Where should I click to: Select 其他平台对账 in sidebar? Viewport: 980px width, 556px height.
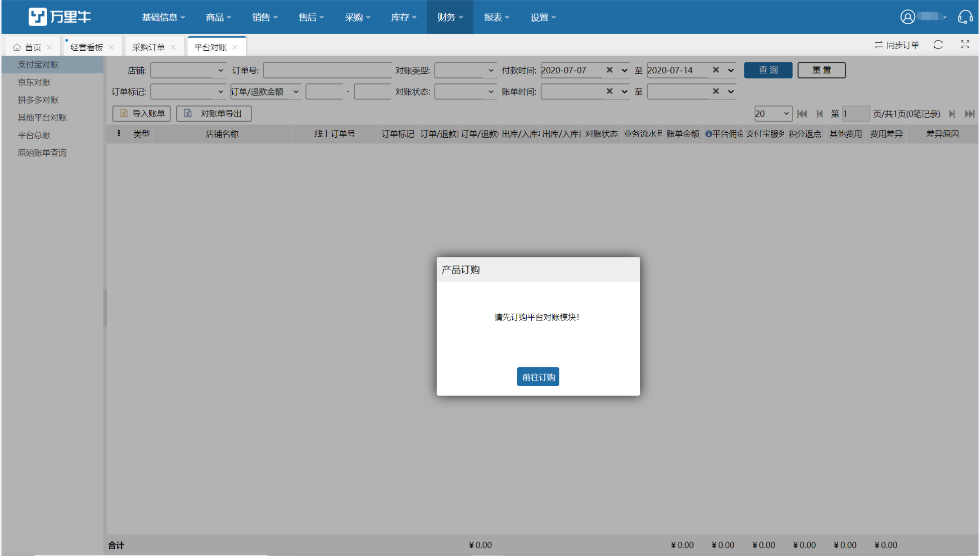(x=53, y=117)
